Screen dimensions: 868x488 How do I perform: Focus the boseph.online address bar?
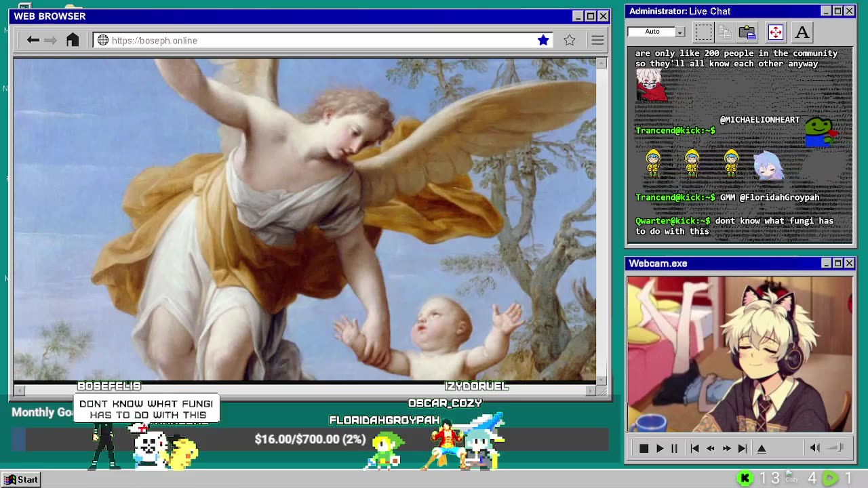click(323, 41)
